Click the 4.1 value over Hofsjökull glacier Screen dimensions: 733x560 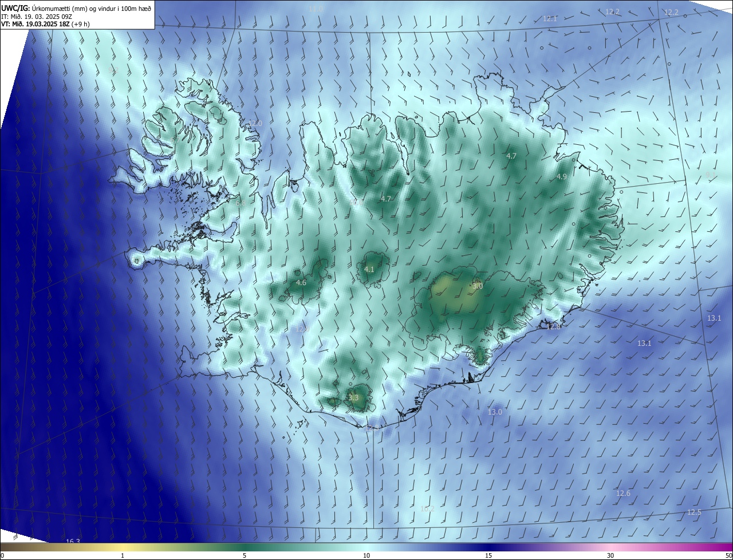[369, 269]
